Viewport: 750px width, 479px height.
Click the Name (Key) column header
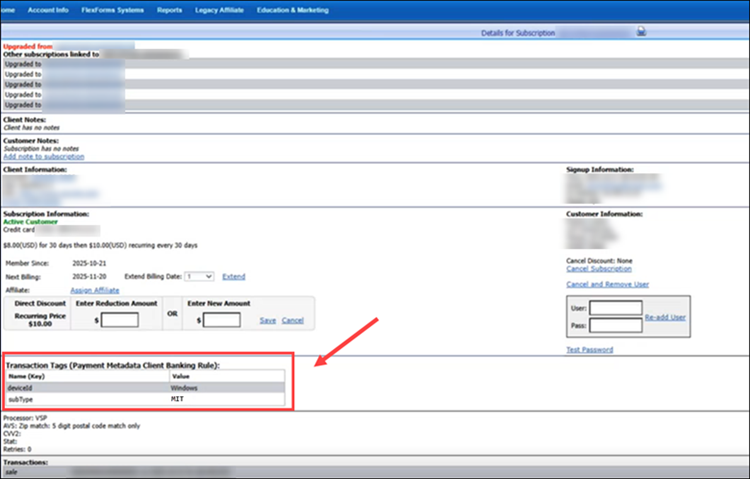click(x=88, y=376)
